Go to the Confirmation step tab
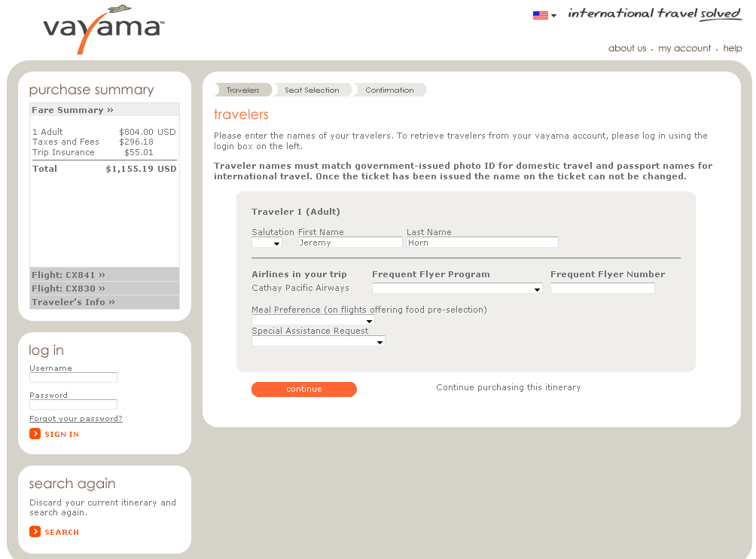Image resolution: width=756 pixels, height=559 pixels. coord(389,90)
